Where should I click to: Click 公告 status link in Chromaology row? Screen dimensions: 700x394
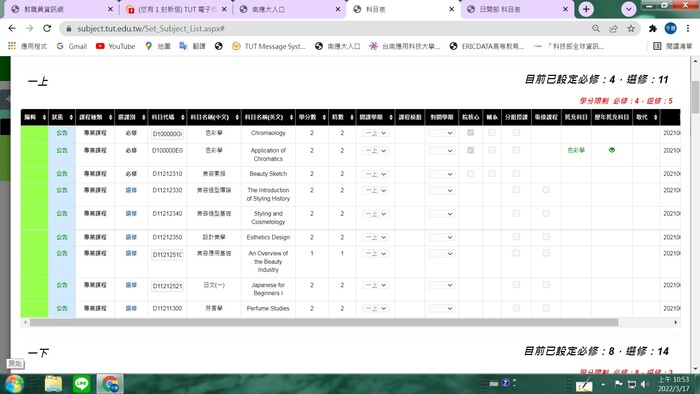pos(62,133)
